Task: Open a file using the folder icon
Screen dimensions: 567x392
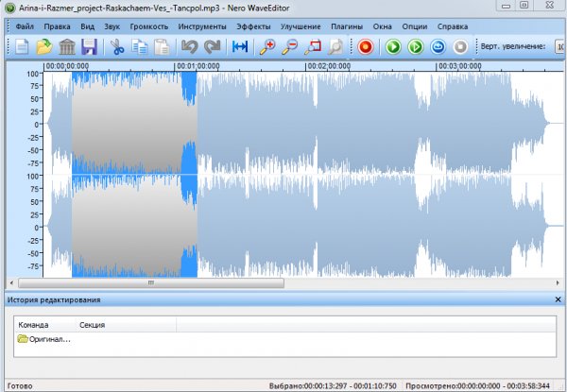Action: point(44,47)
